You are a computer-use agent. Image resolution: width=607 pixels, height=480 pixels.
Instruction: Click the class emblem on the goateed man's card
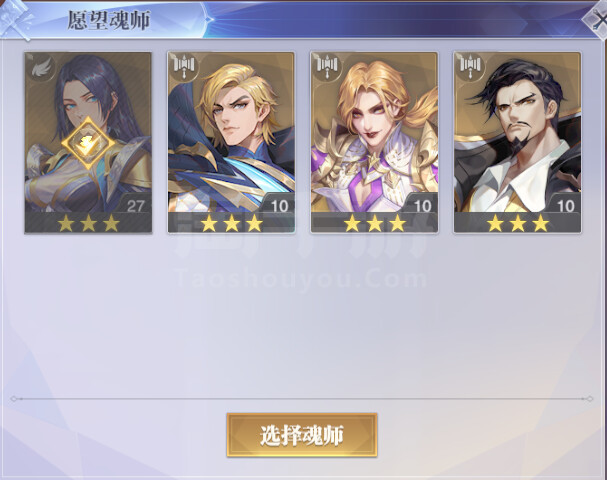tap(471, 67)
